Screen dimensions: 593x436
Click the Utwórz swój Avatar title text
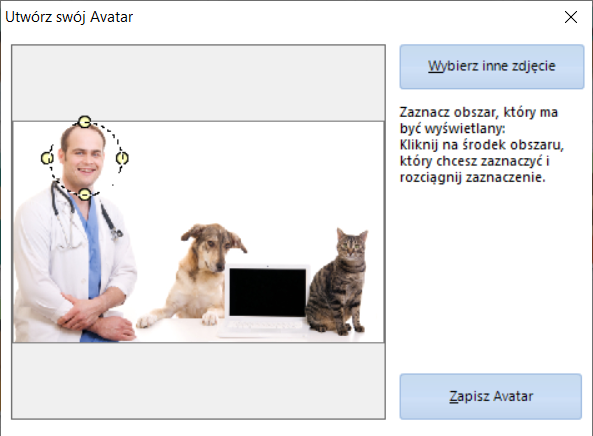69,17
